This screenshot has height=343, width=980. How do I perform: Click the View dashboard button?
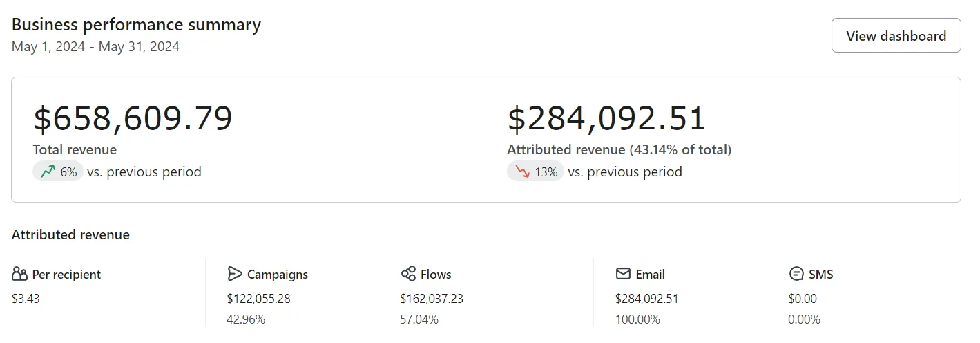(896, 35)
